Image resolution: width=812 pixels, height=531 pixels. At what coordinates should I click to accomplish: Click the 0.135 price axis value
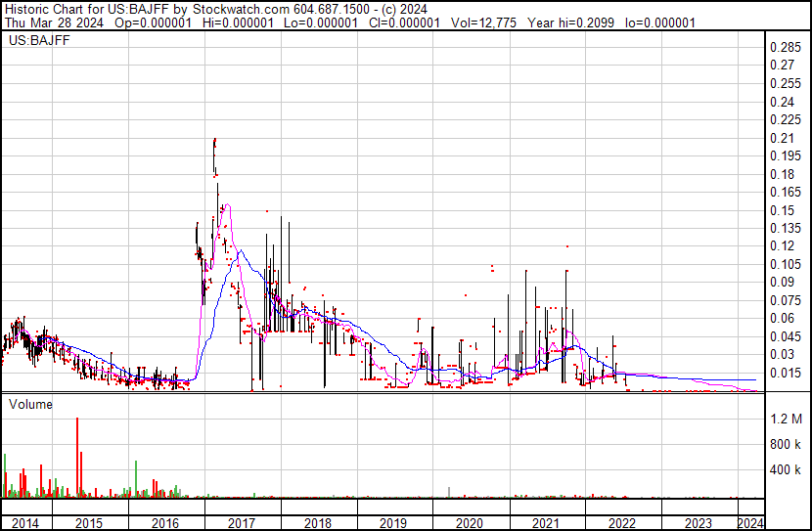pyautogui.click(x=786, y=228)
